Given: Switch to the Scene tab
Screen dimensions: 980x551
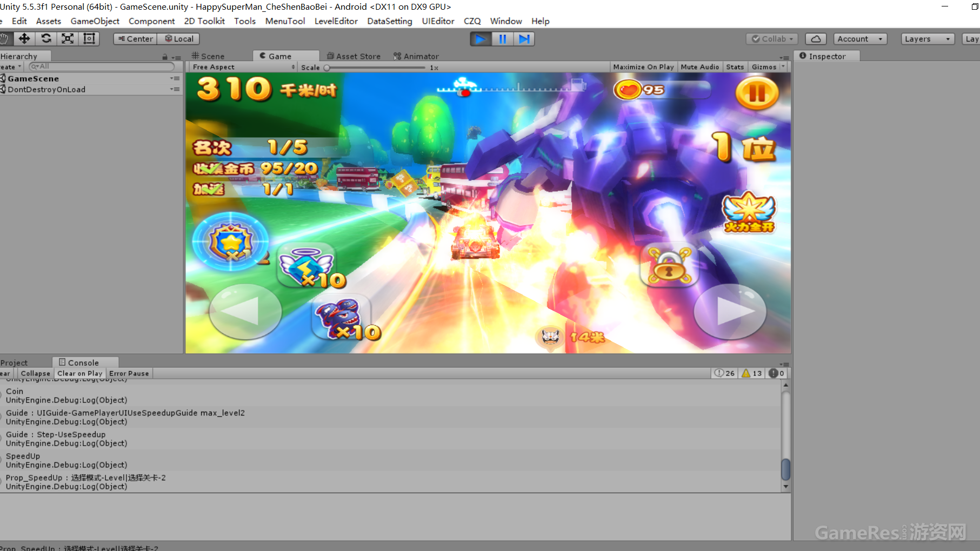Looking at the screenshot, I should tap(209, 56).
